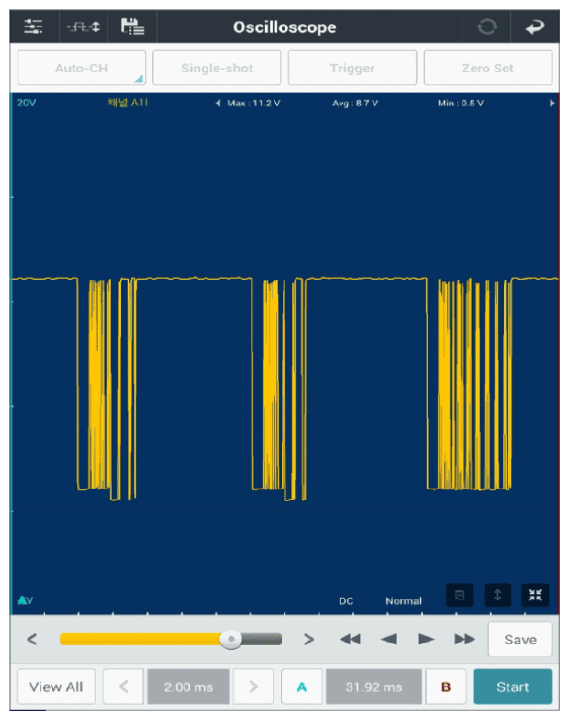Toggle the DC coupling label

pyautogui.click(x=346, y=601)
